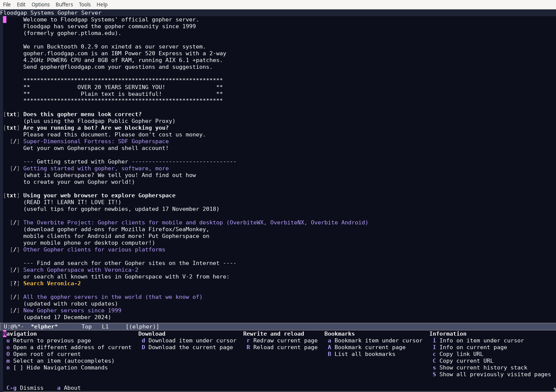
Task: Click the *elpher* buffer name in mode line
Action: pos(45,326)
